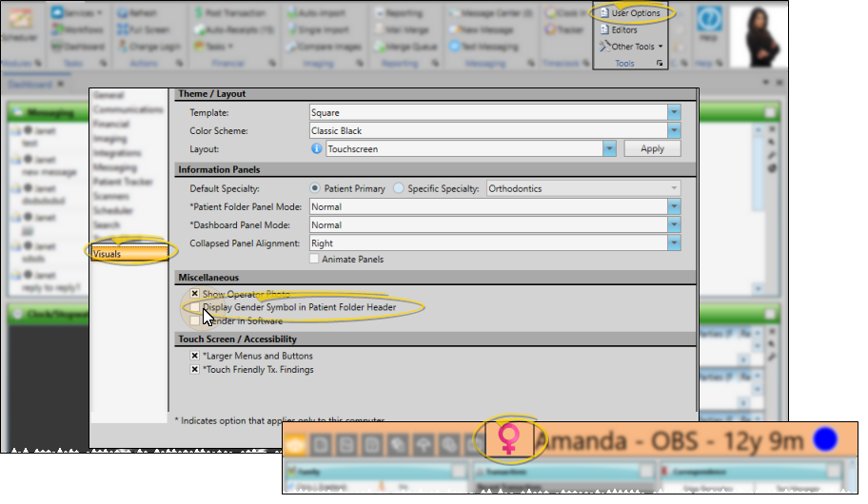Image resolution: width=868 pixels, height=504 pixels.
Task: Expand the Template dropdown
Action: [x=674, y=112]
